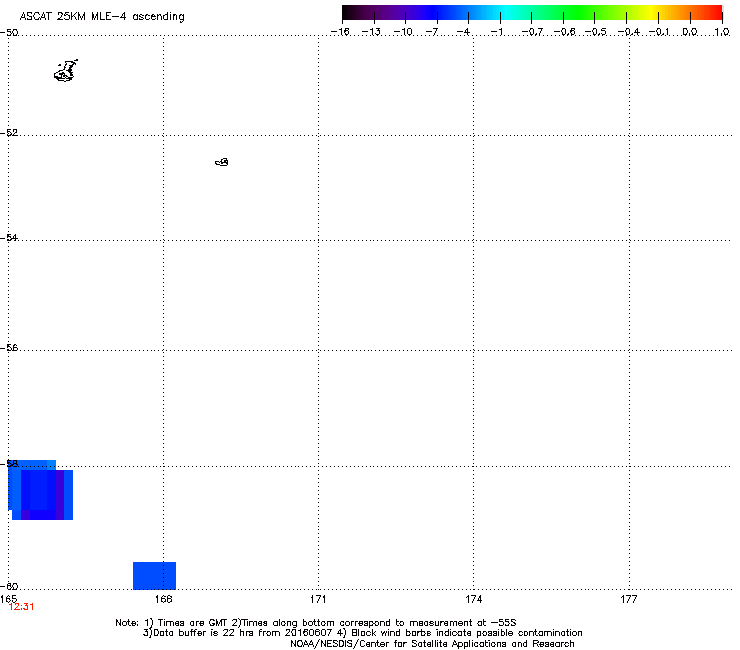
Task: Click the "Data buffer is 22 hrs" note line
Action: 362,633
